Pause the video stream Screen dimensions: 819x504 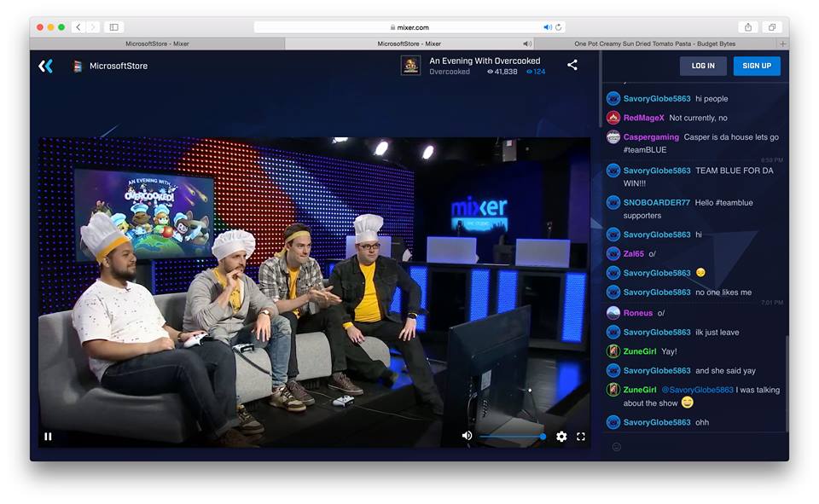tap(48, 437)
